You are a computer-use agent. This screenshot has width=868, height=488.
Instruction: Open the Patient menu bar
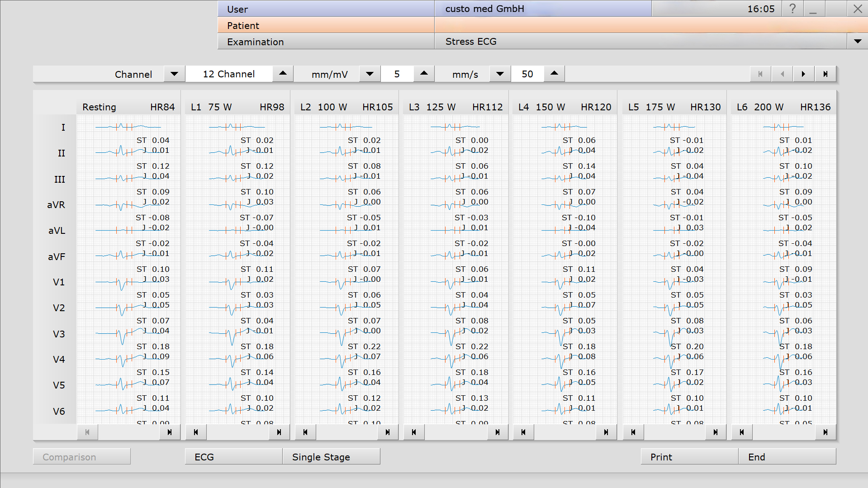point(326,25)
